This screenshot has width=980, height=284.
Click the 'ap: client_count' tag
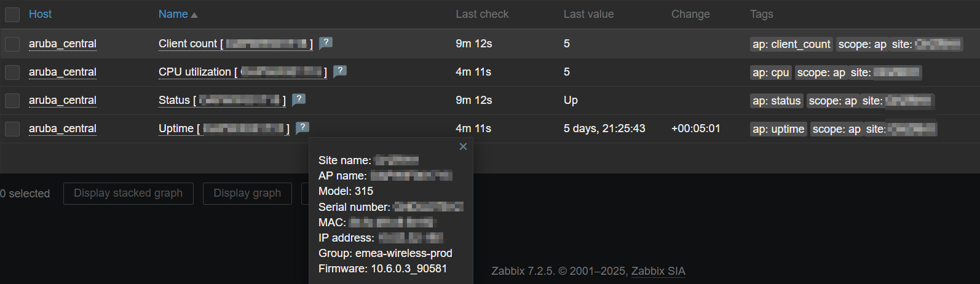(x=791, y=44)
